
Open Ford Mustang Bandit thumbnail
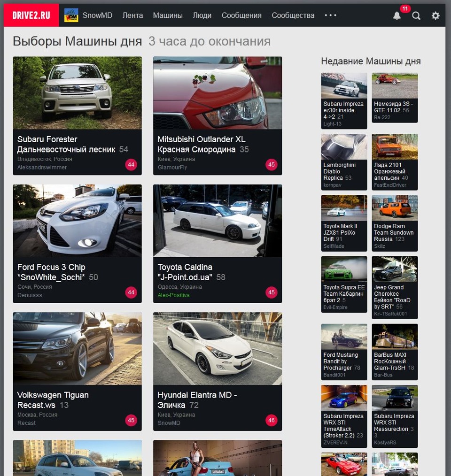pos(344,337)
